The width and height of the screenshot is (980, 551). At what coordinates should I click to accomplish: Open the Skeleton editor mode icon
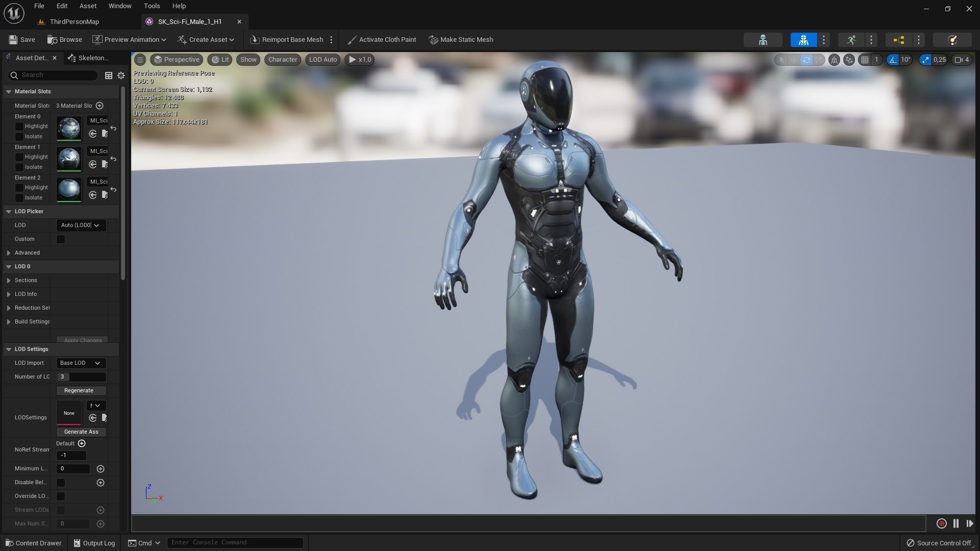(x=763, y=40)
